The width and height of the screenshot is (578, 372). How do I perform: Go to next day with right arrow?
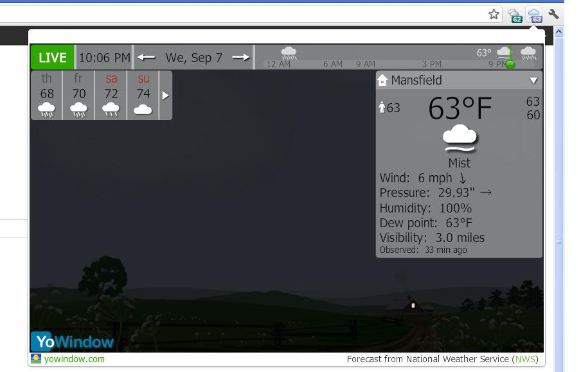pyautogui.click(x=241, y=58)
